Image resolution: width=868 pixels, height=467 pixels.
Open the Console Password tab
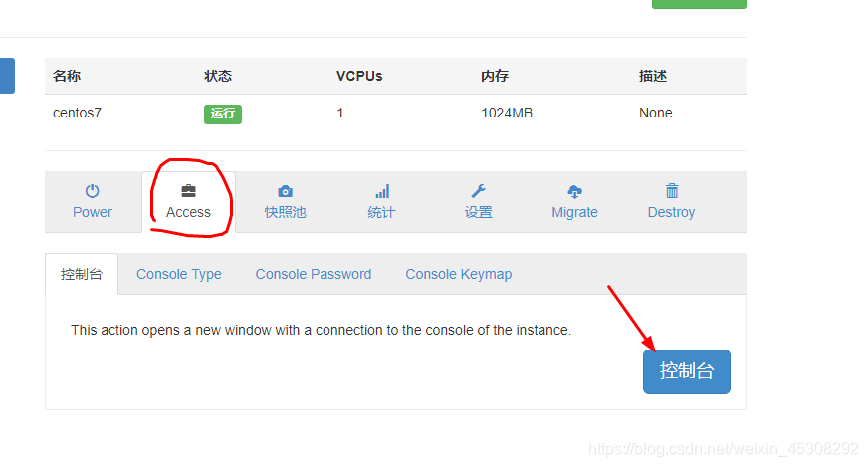(314, 274)
